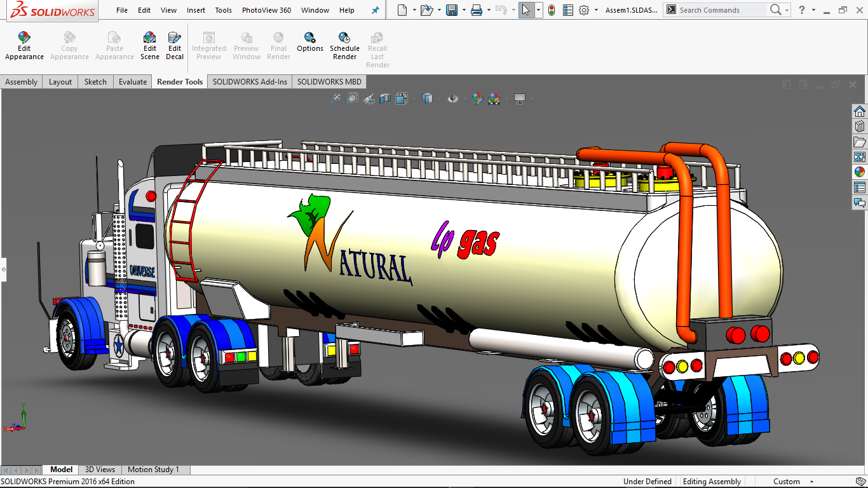Switch to the SOLIDWORKS MBD tab
Viewport: 868px width, 488px height.
[329, 81]
